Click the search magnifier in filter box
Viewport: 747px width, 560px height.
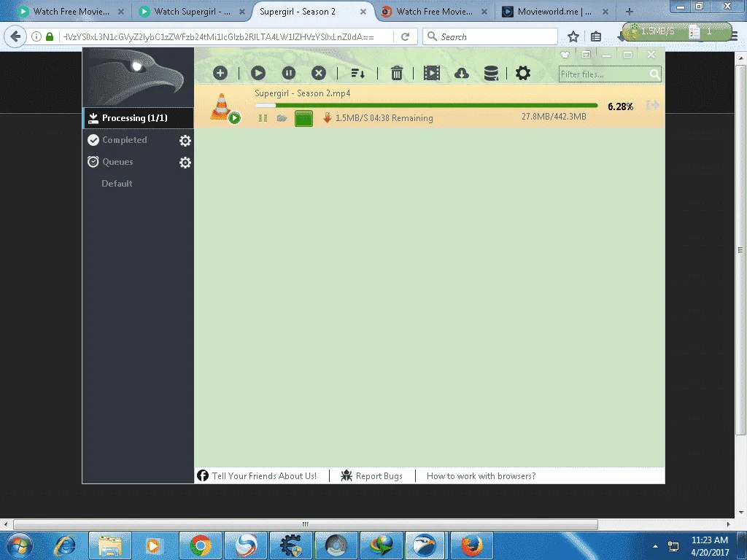(654, 74)
